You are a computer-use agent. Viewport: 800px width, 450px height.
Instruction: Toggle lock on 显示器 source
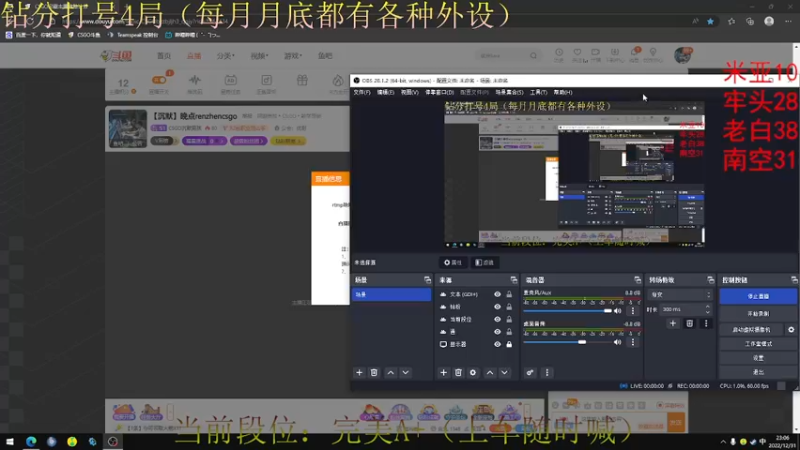509,344
